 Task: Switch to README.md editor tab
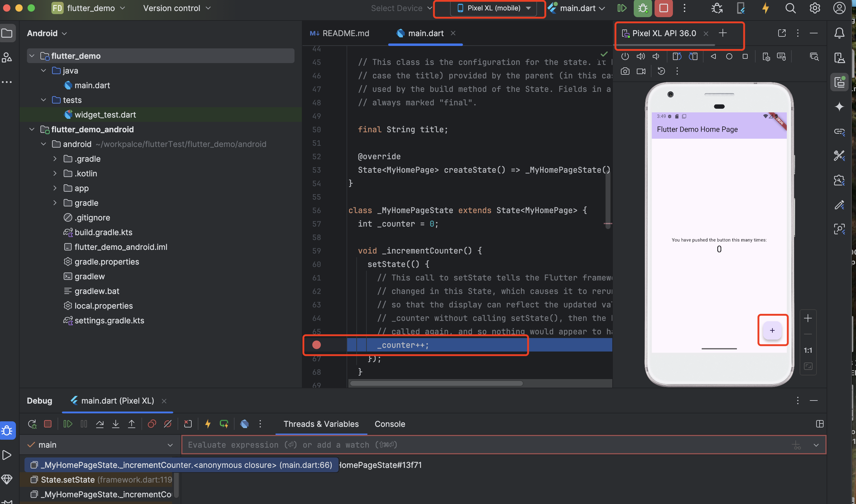point(340,33)
